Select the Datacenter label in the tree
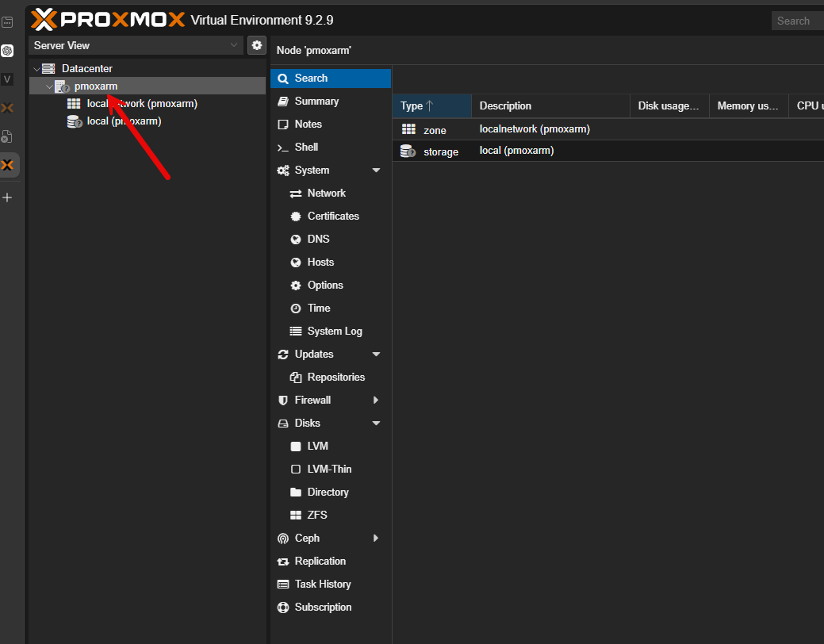 (87, 69)
